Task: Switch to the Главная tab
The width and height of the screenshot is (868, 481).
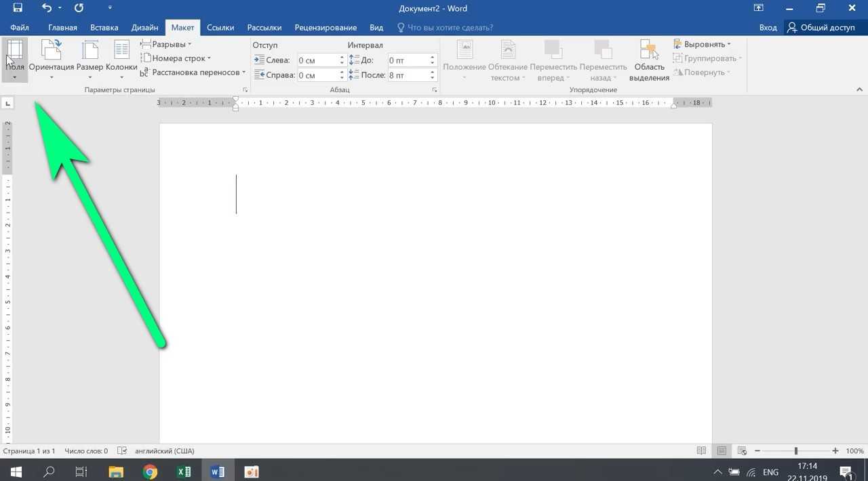Action: [62, 28]
